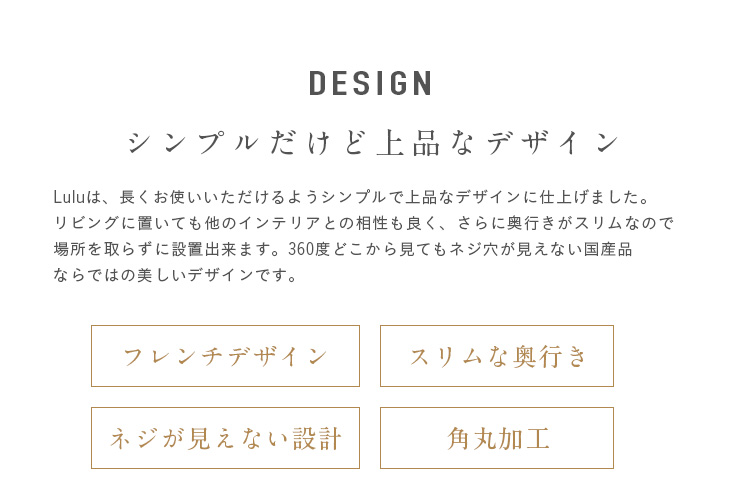Click the last paragraph line ならではの美しいデザインです
740x502 pixels.
[175, 275]
